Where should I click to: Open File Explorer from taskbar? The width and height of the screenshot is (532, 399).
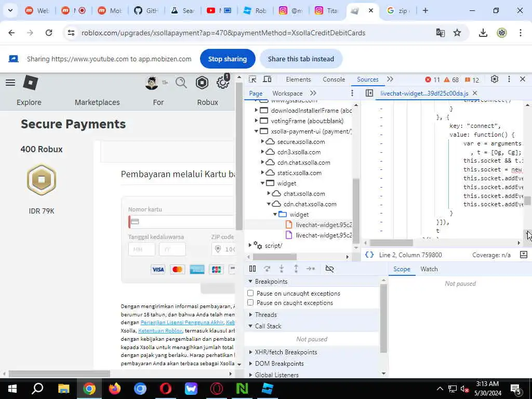click(x=63, y=389)
